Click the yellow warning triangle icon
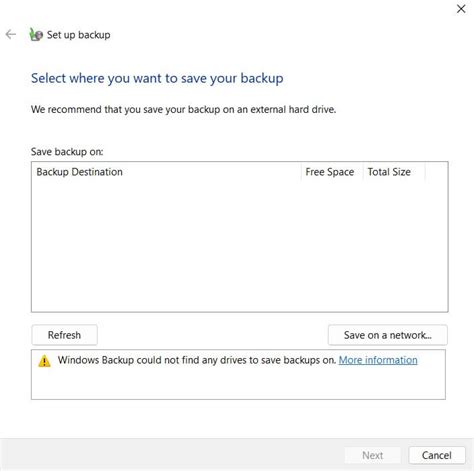Image resolution: width=474 pixels, height=471 pixels. 44,361
